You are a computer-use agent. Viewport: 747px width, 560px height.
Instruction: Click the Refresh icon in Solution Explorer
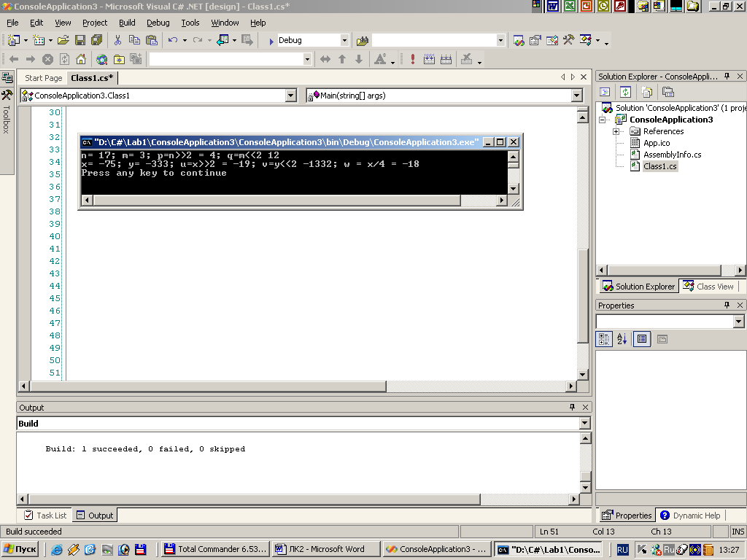(x=625, y=92)
